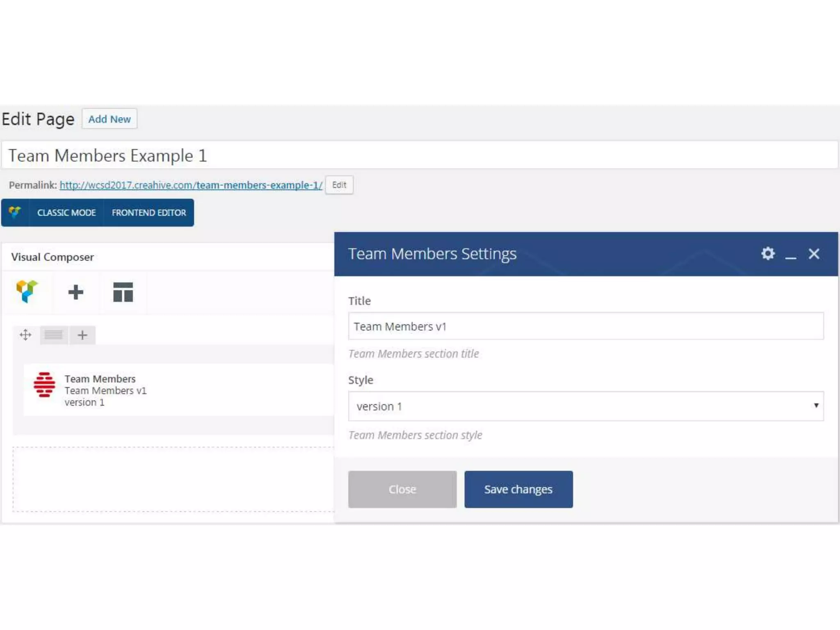
Task: Click the row drag move handle icon
Action: (x=25, y=335)
